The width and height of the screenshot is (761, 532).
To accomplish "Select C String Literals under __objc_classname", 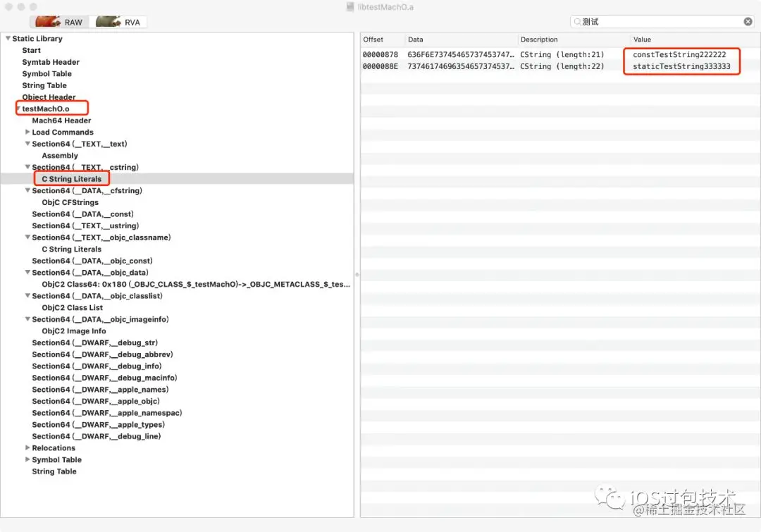I will coord(71,249).
